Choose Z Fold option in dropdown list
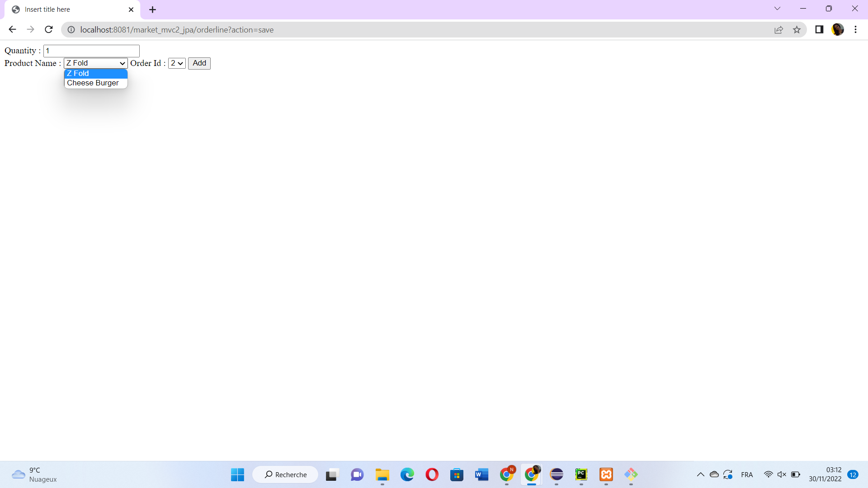This screenshot has height=488, width=868. pyautogui.click(x=95, y=73)
